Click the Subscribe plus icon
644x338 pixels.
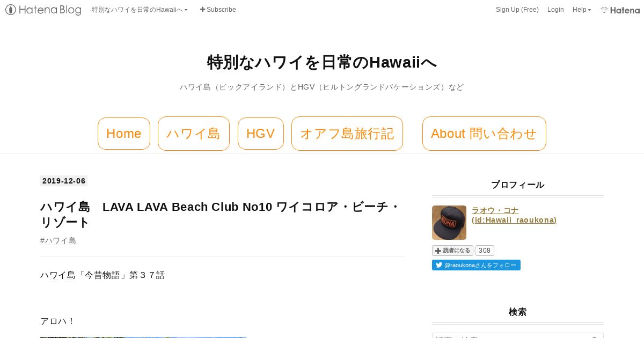coord(202,10)
